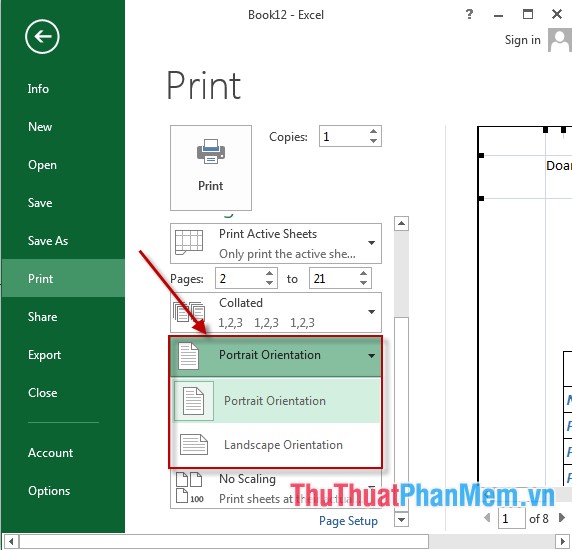Decrease the starting page number
The height and width of the screenshot is (550, 572).
coord(270,283)
